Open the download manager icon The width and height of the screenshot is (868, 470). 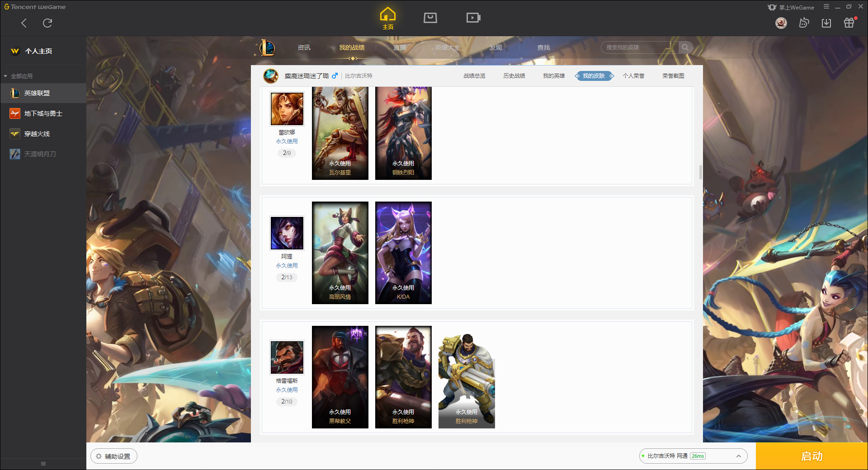click(x=826, y=23)
